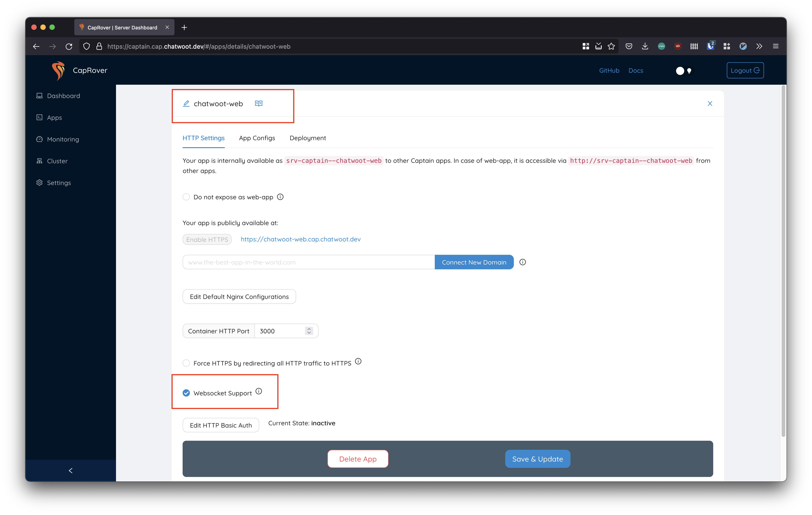Click info icon next to Connect New Domain
812x515 pixels.
click(523, 262)
